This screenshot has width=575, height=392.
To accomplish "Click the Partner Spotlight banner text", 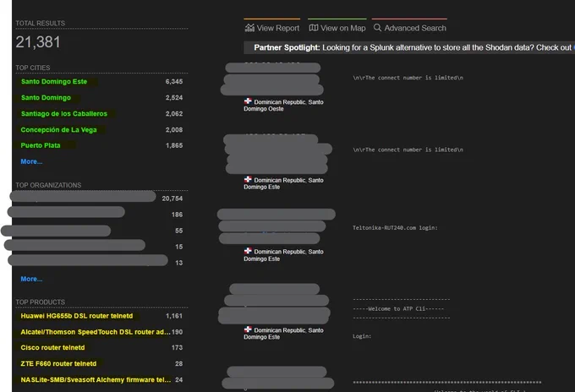I will (x=413, y=47).
